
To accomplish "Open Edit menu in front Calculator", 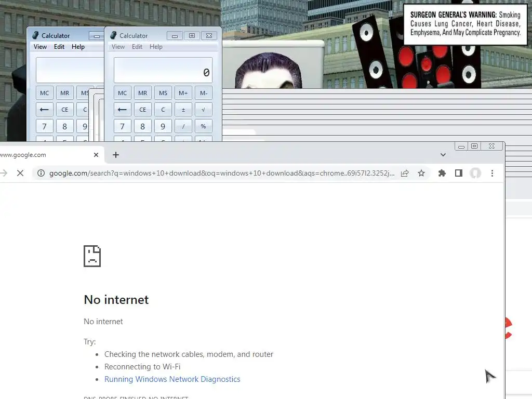I will click(x=137, y=46).
